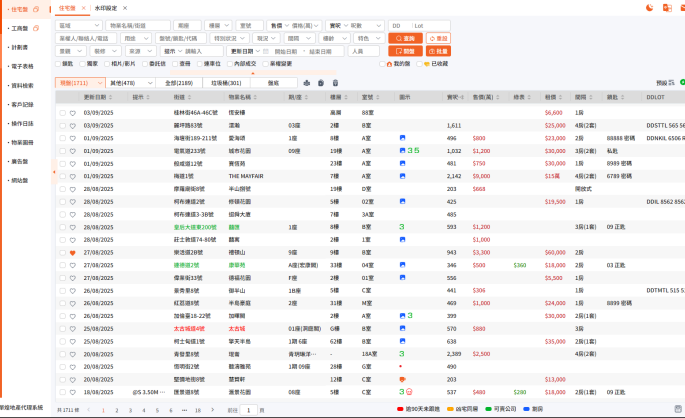Image resolution: width=685 pixels, height=418 pixels.
Task: Favorite the THE MAYFAIR row heart icon
Action: click(x=73, y=176)
